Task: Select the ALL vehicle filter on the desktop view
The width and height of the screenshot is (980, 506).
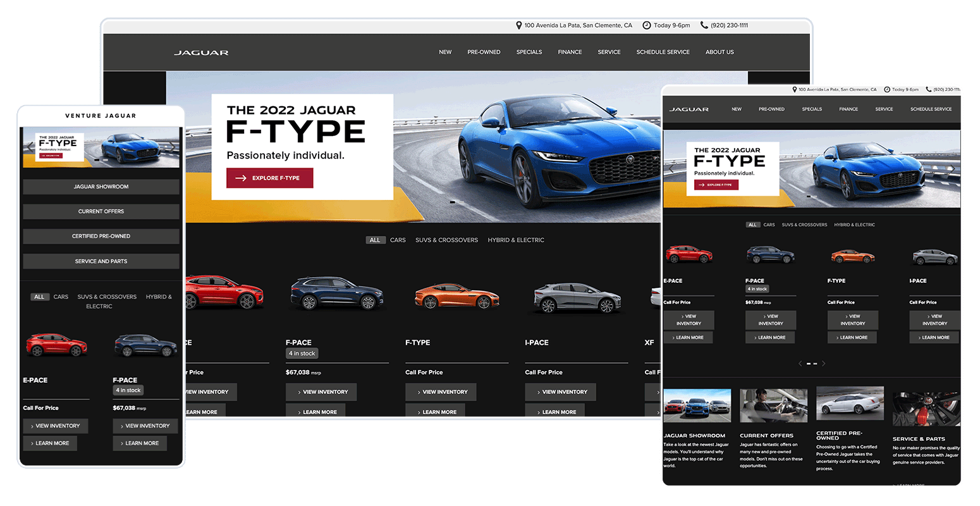Action: point(375,240)
